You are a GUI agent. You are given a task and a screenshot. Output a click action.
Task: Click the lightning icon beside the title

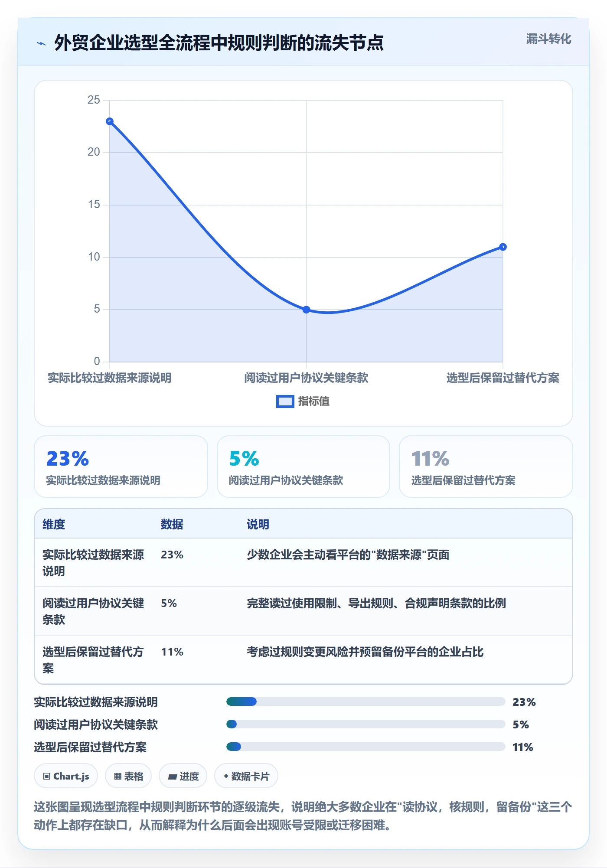click(x=41, y=43)
